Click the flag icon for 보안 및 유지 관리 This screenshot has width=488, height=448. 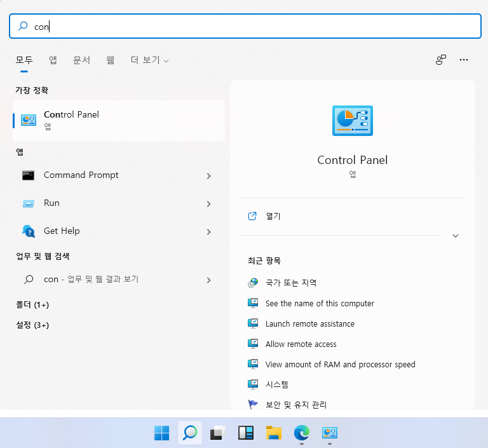point(253,404)
